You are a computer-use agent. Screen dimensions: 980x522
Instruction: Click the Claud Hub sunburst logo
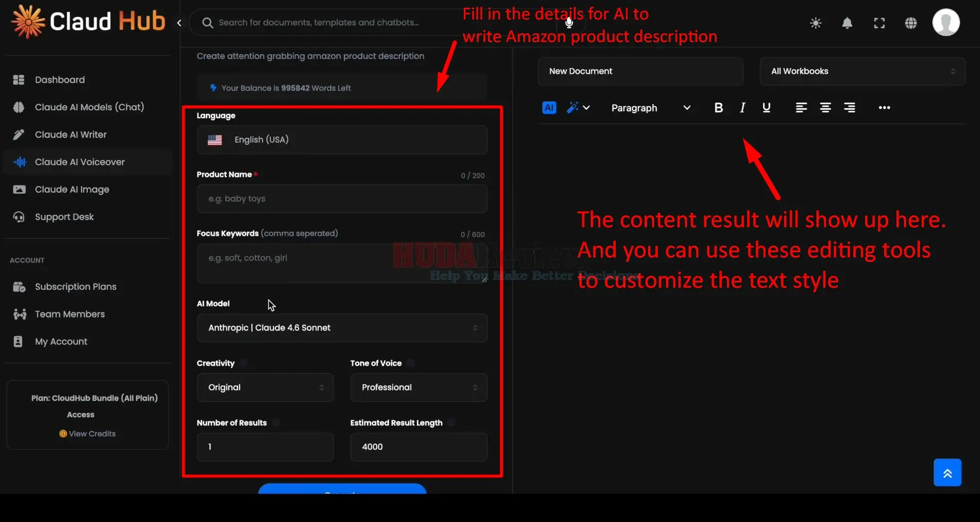[28, 22]
